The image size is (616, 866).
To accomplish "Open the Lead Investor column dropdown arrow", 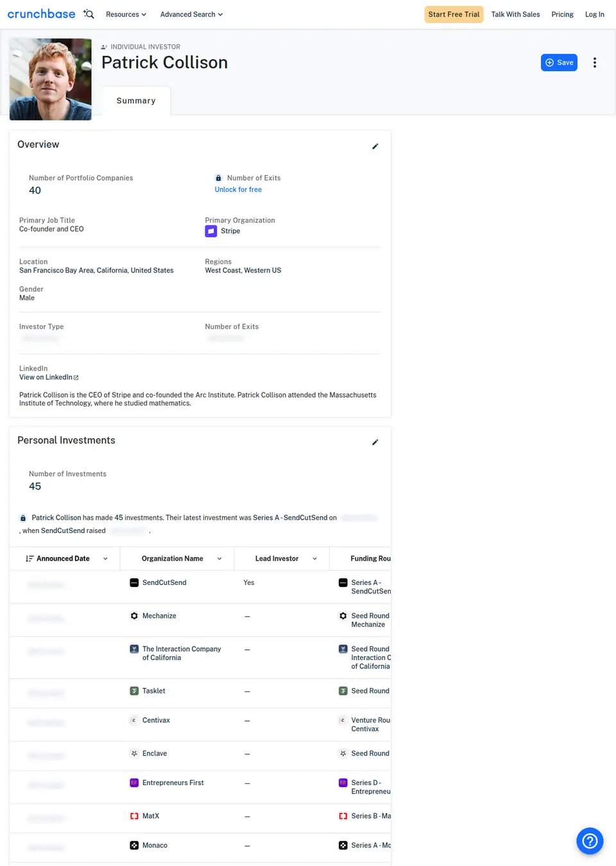I will 314,559.
